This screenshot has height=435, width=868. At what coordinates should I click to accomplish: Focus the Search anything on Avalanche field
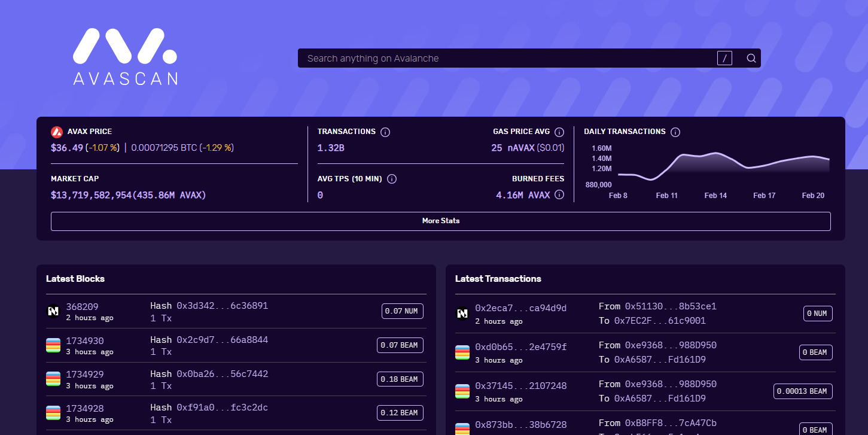click(505, 58)
